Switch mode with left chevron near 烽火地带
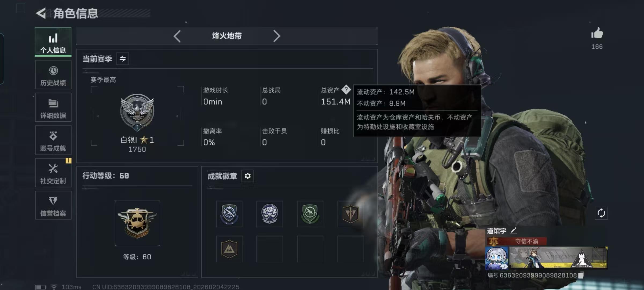Screen dimensions: 644x290 pos(177,36)
